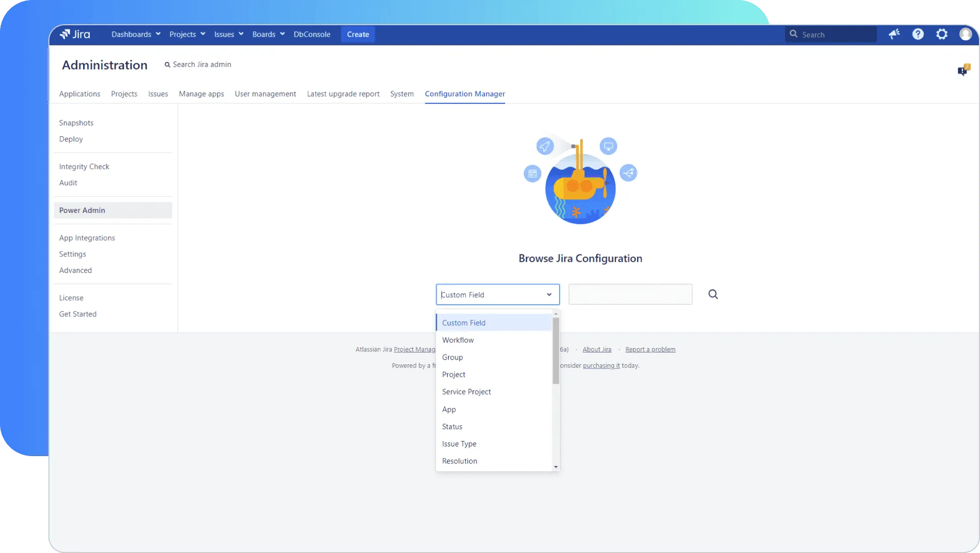
Task: Switch to the System tab
Action: point(402,94)
